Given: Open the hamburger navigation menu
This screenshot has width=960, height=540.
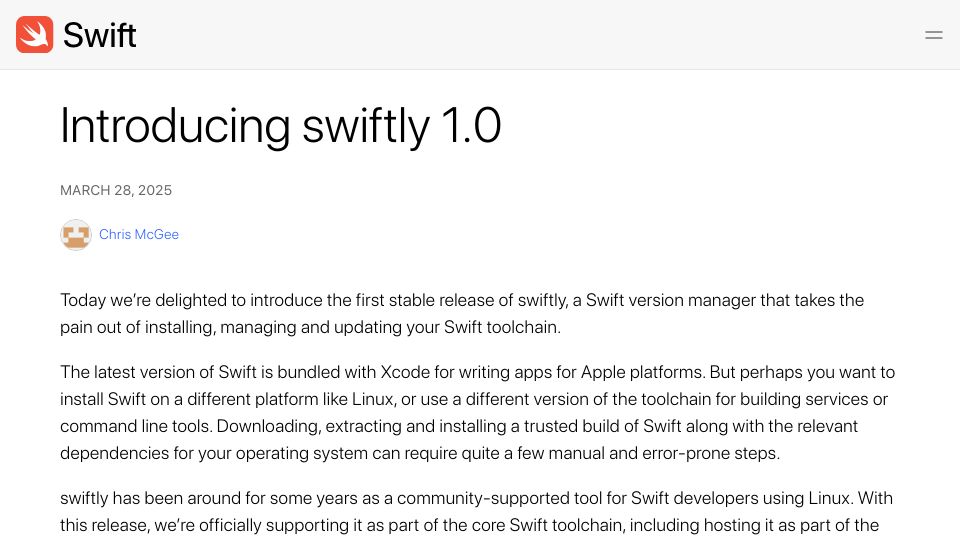Looking at the screenshot, I should pyautogui.click(x=933, y=35).
